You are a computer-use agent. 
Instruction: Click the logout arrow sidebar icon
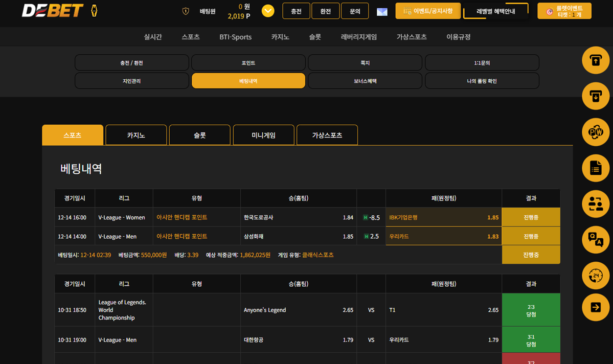tap(596, 307)
